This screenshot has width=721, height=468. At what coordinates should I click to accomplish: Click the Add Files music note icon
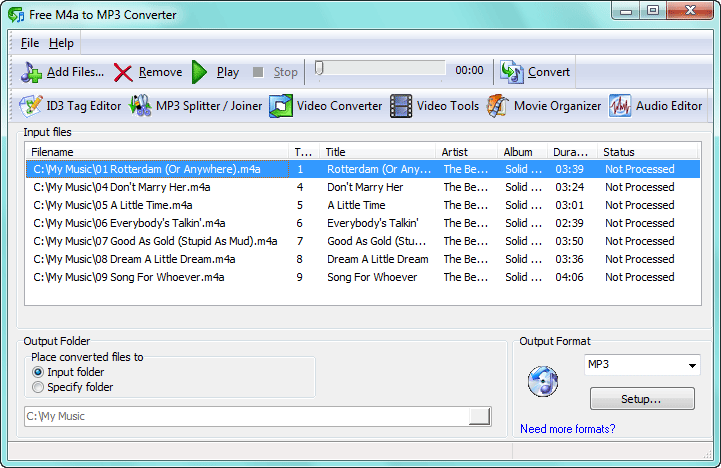(x=31, y=72)
